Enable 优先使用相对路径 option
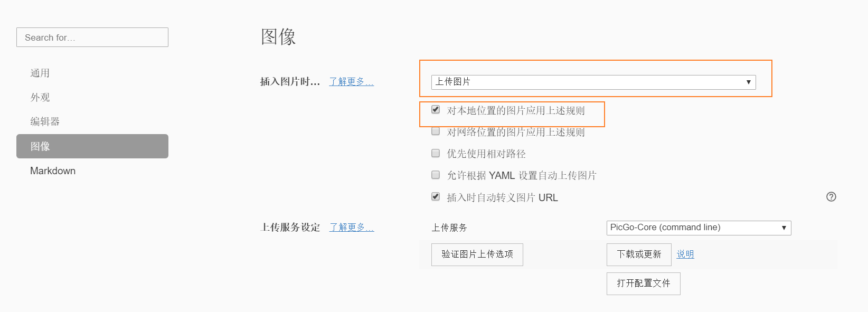868x312 pixels. pos(435,153)
